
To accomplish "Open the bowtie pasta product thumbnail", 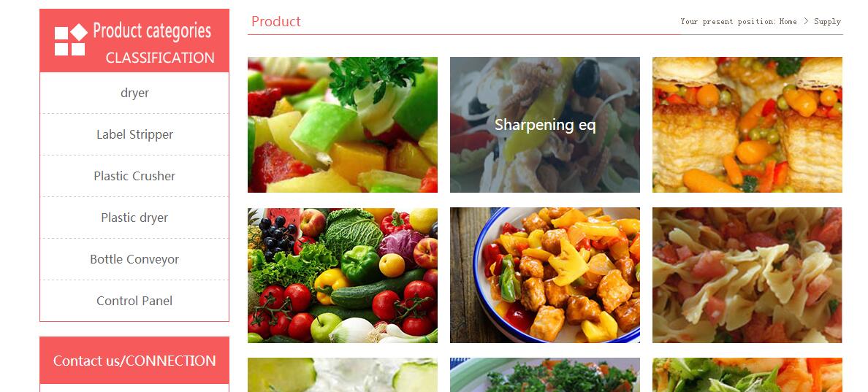I will (747, 275).
